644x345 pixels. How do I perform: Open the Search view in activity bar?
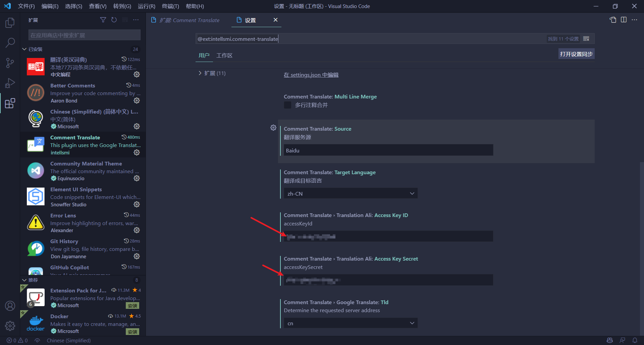10,43
